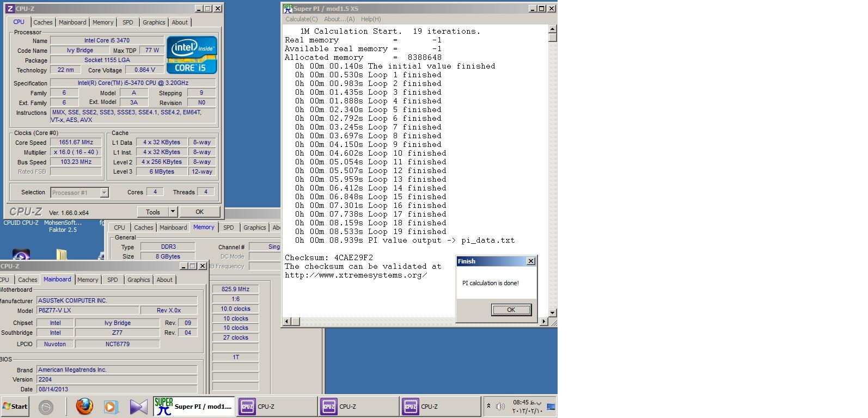Click the Super PI vertical scroll thumb
Screen dimensions: 868x418
(x=553, y=37)
